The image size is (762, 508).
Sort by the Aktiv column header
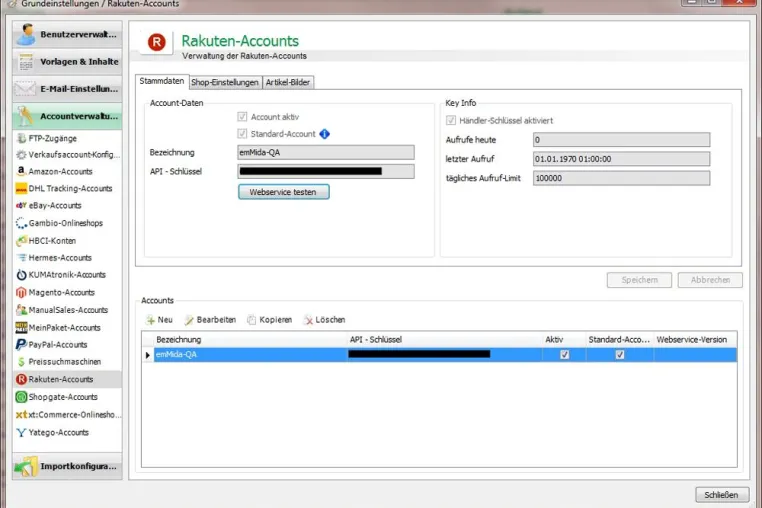[x=564, y=340]
